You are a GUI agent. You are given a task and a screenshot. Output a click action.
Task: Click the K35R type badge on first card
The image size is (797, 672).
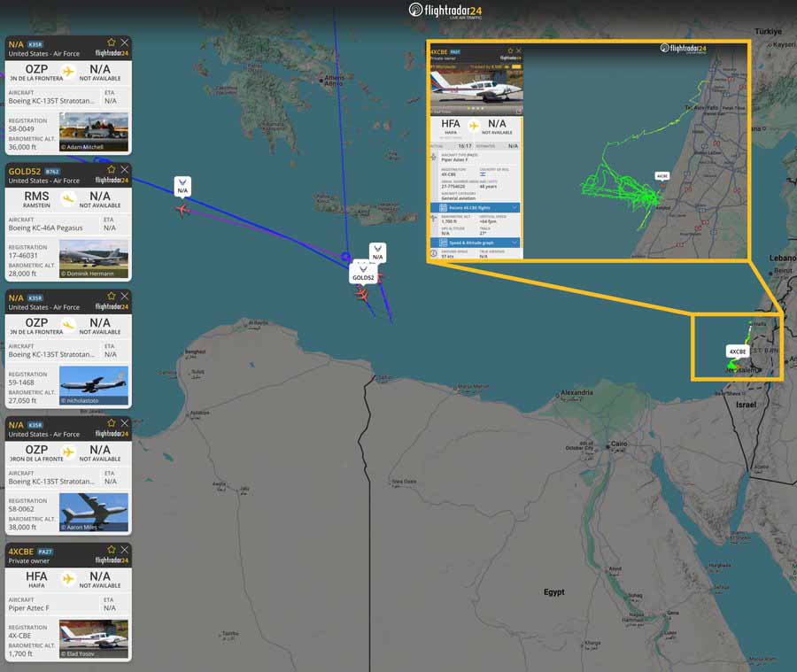(35, 45)
